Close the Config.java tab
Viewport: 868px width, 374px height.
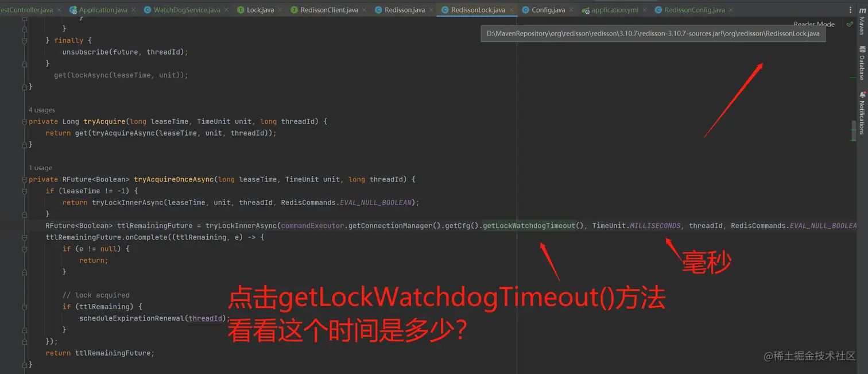(571, 10)
